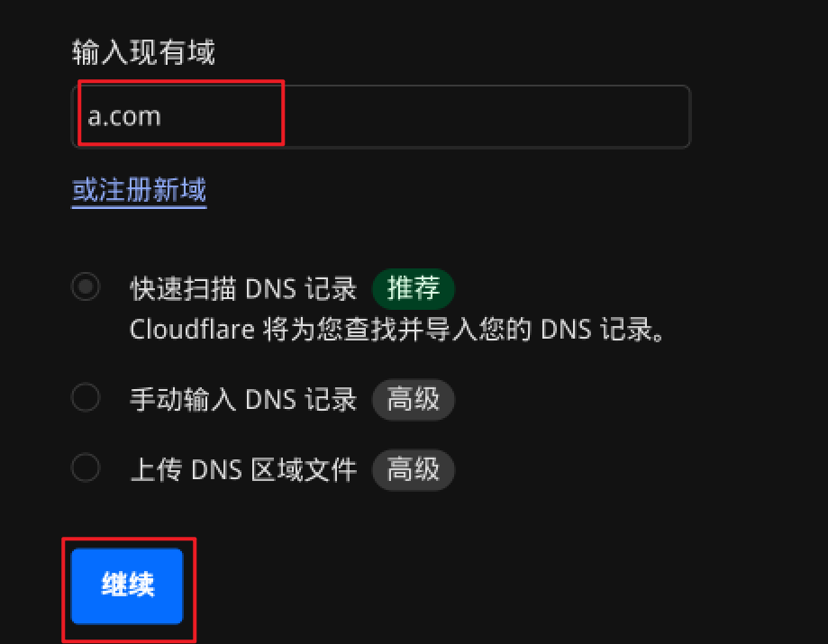Click the DNS word in 快速扫描 label
The width and height of the screenshot is (828, 644).
point(270,290)
